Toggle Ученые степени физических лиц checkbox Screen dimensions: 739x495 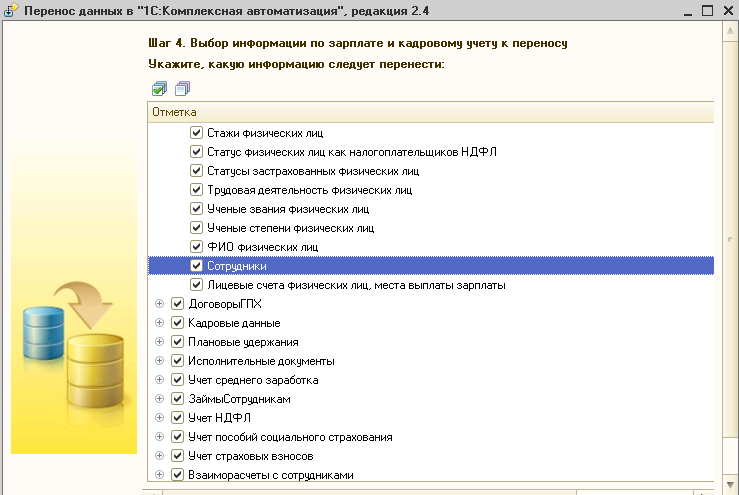coord(196,228)
